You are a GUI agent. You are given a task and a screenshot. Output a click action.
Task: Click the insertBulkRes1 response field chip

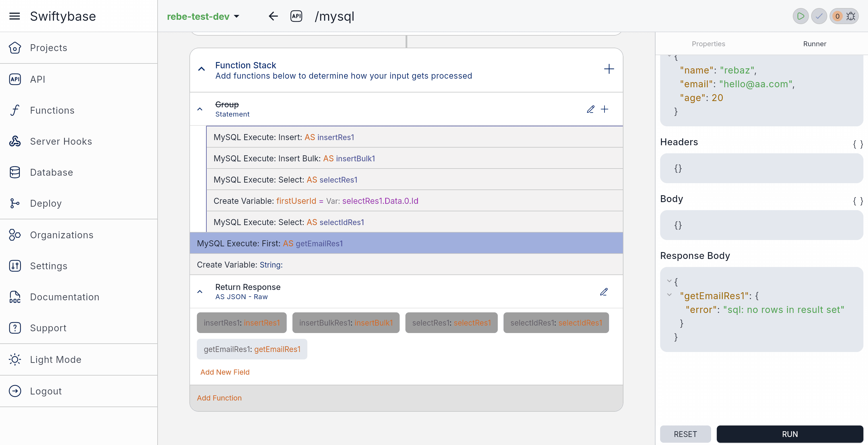346,323
